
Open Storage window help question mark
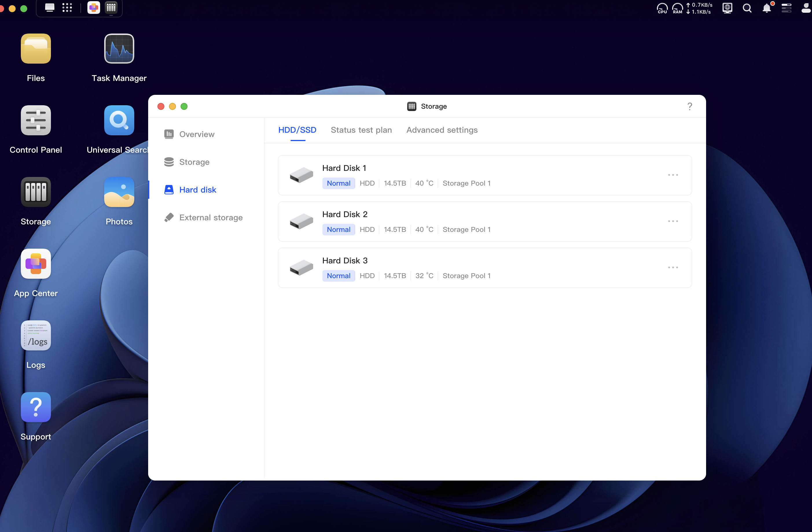click(690, 106)
